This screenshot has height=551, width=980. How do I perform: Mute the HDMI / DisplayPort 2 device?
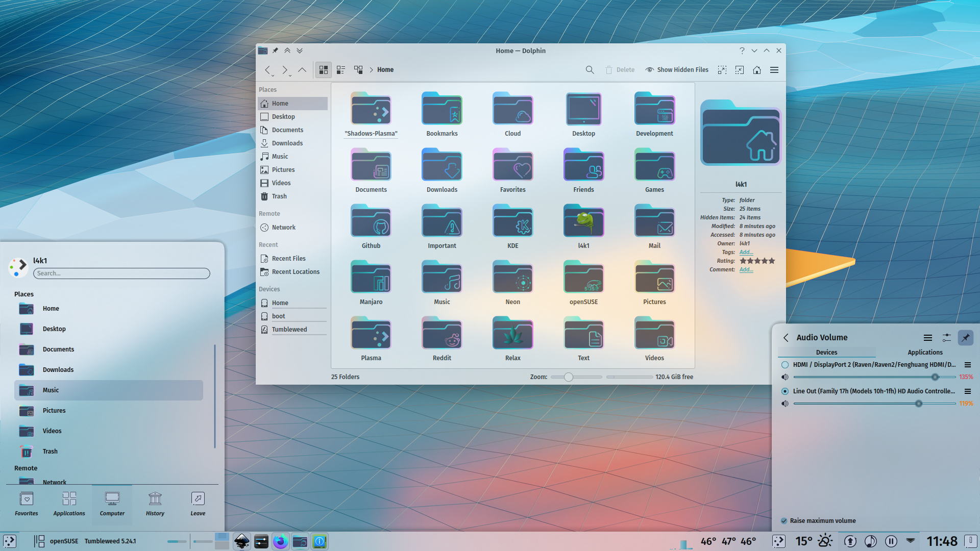(x=785, y=377)
